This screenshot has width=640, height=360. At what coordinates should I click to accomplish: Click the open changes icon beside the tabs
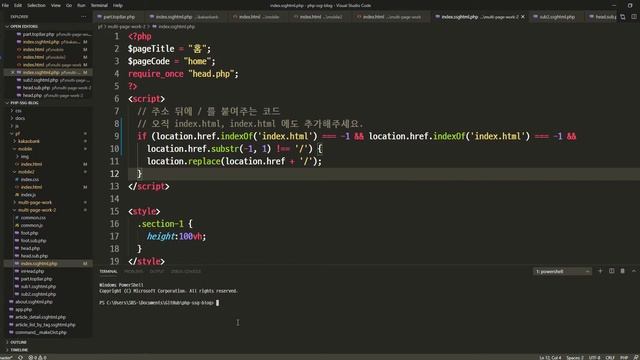coord(622,17)
